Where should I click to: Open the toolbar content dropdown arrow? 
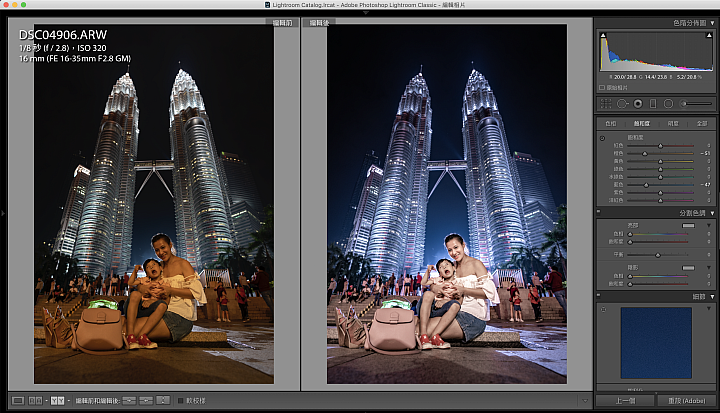pyautogui.click(x=585, y=401)
